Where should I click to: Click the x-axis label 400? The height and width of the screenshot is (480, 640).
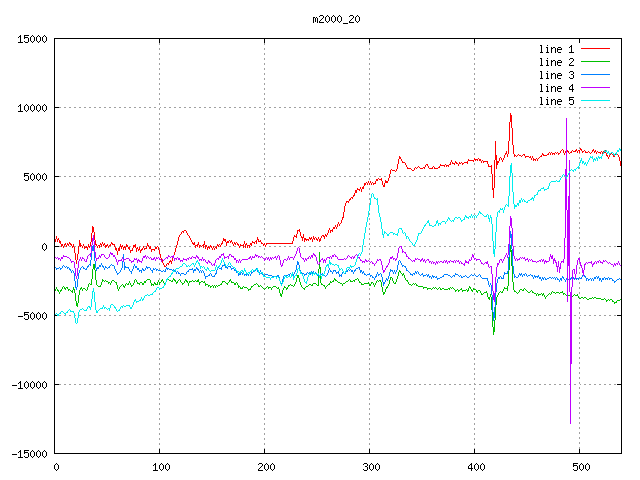(476, 467)
